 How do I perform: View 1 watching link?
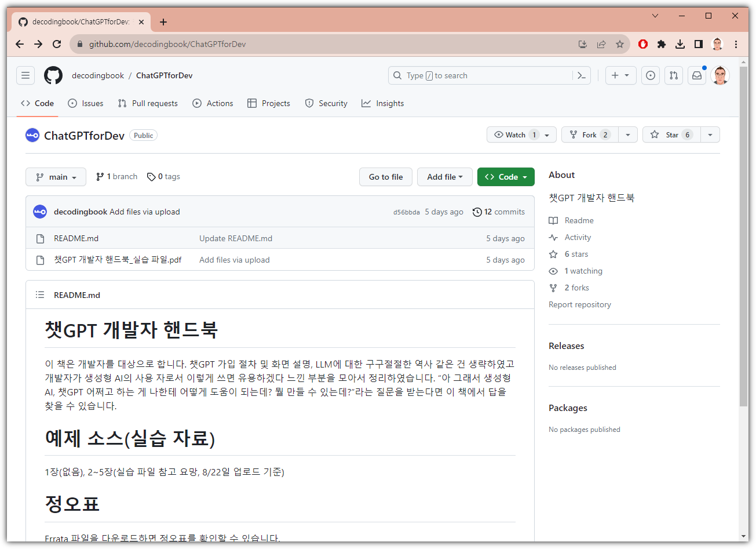[x=576, y=271]
